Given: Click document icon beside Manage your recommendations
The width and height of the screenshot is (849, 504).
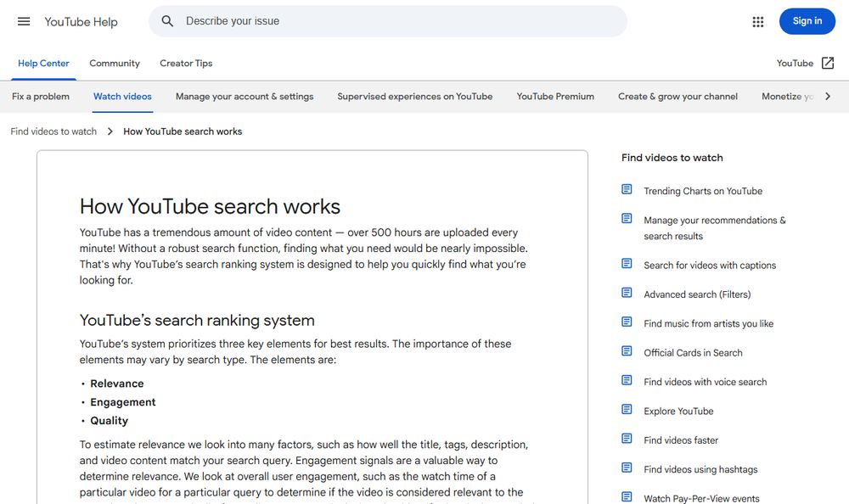Looking at the screenshot, I should [627, 219].
